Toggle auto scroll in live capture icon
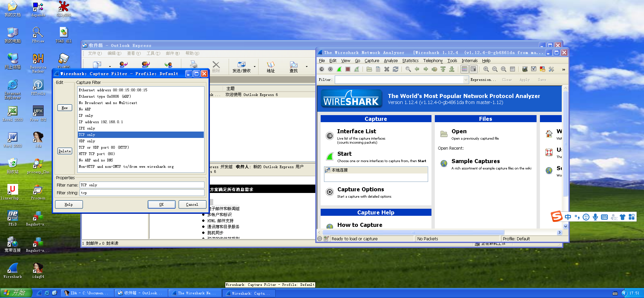 click(473, 69)
